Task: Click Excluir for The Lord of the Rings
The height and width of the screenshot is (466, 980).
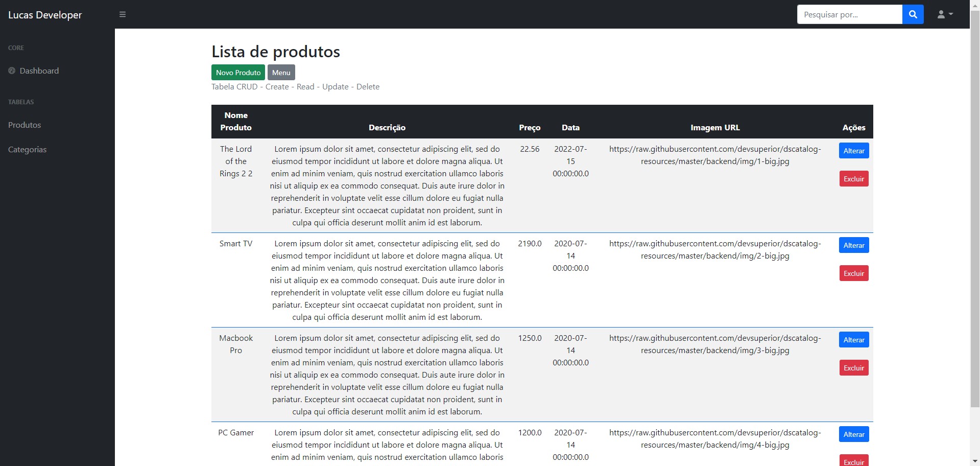Action: tap(853, 178)
